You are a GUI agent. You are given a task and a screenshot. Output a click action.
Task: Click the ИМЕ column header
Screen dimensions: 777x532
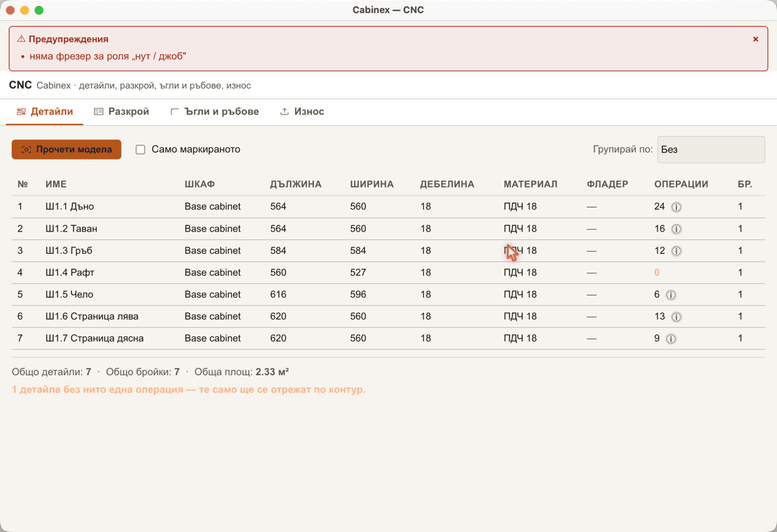56,184
